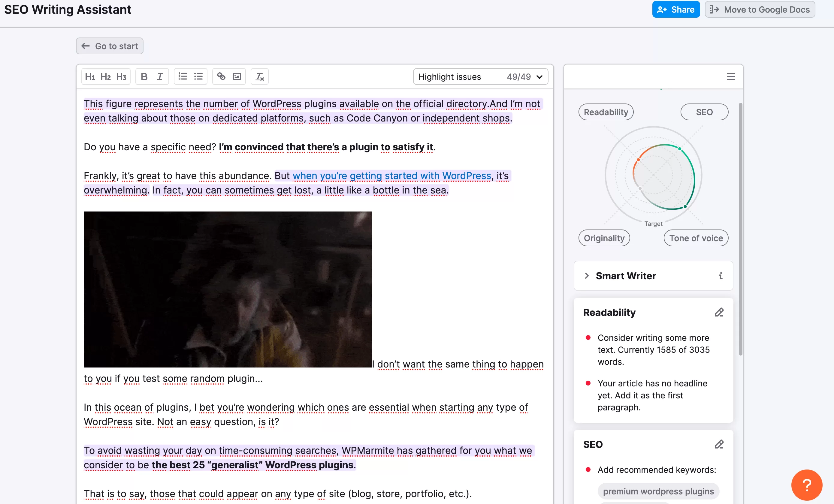Toggle the Originality score view
The image size is (834, 504).
[x=604, y=237]
